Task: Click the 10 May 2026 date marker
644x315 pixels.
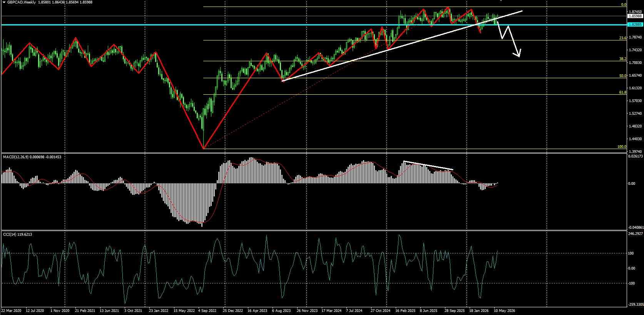Action: click(504, 310)
